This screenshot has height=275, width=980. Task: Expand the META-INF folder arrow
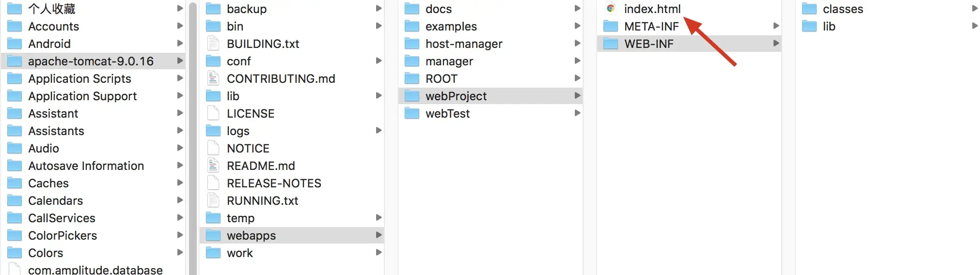[x=776, y=26]
